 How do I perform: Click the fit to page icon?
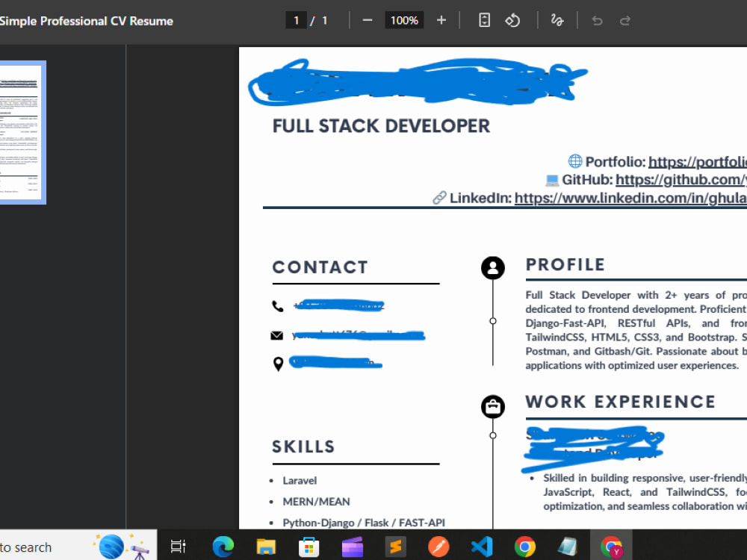pyautogui.click(x=484, y=20)
